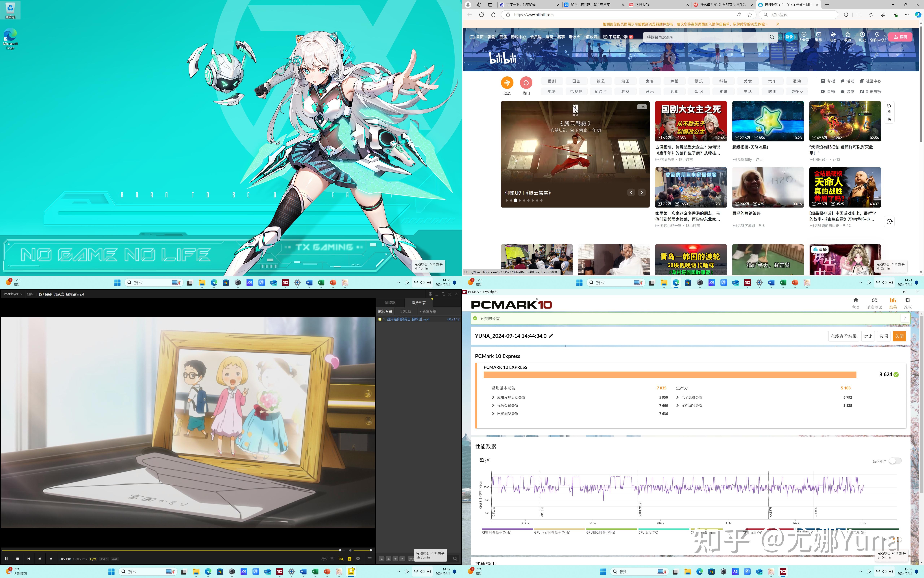The height and width of the screenshot is (578, 924).
Task: Open a new tab in Edge
Action: tap(827, 5)
